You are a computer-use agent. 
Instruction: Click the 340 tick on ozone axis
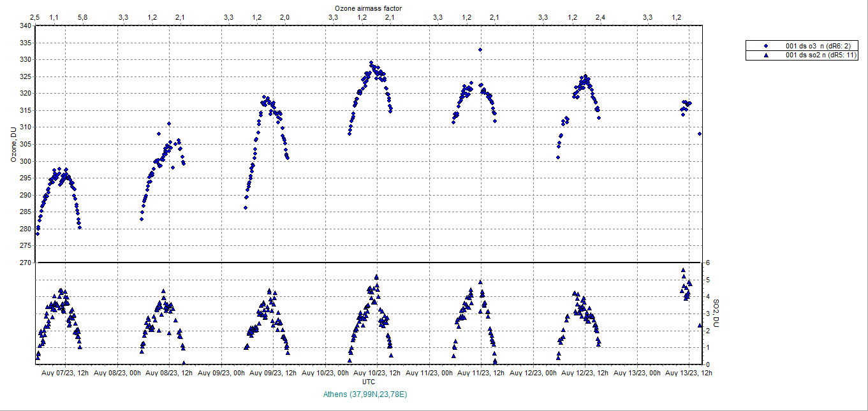26,26
